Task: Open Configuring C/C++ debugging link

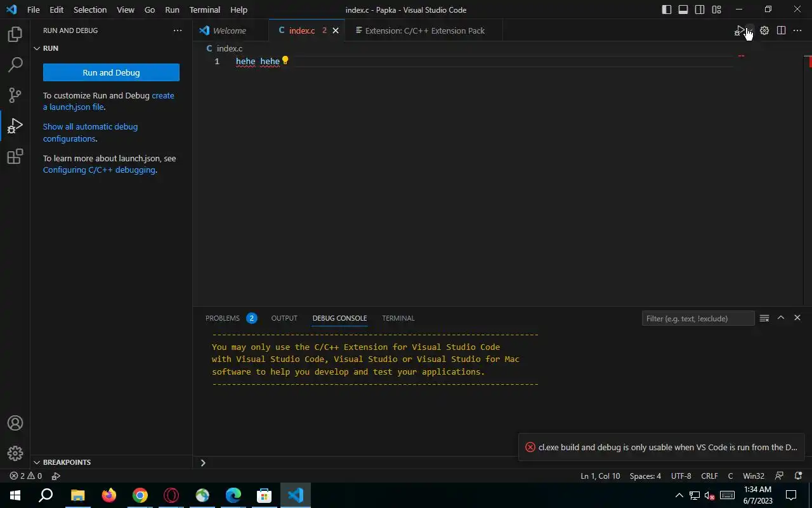Action: (99, 170)
